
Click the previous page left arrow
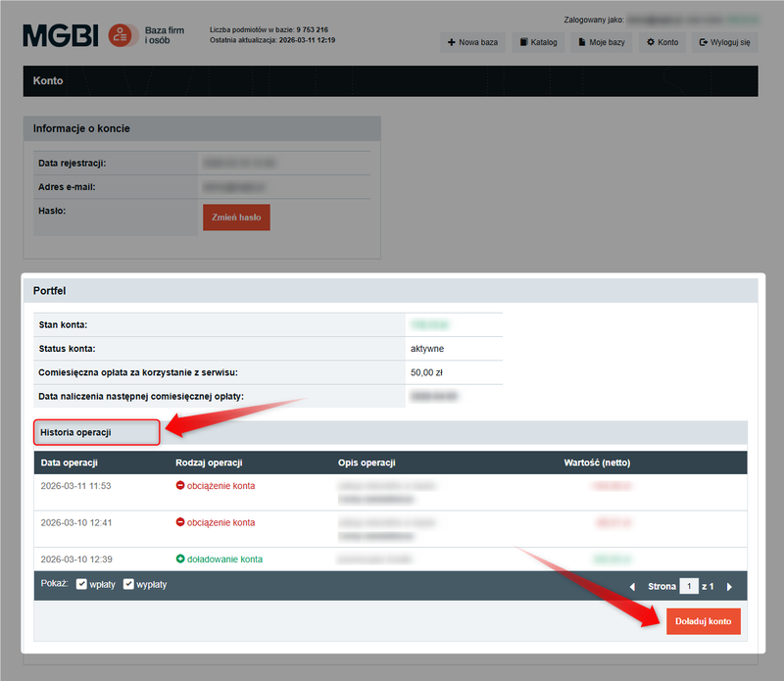(632, 586)
